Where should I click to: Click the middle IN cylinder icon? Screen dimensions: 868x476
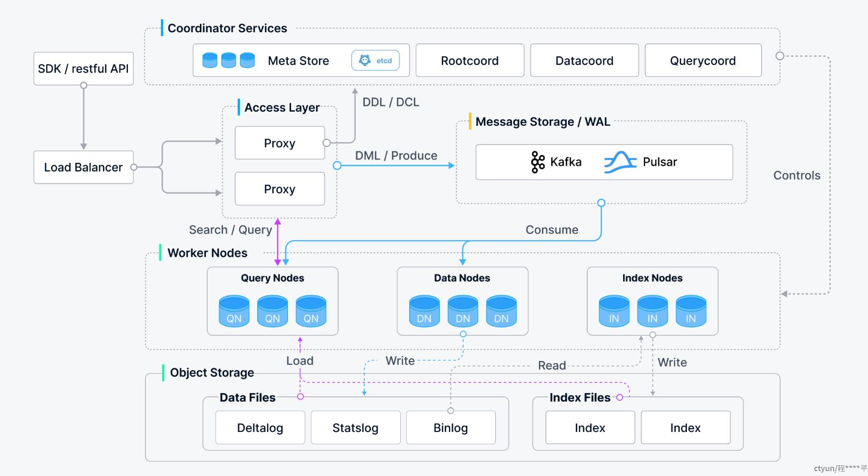click(653, 311)
